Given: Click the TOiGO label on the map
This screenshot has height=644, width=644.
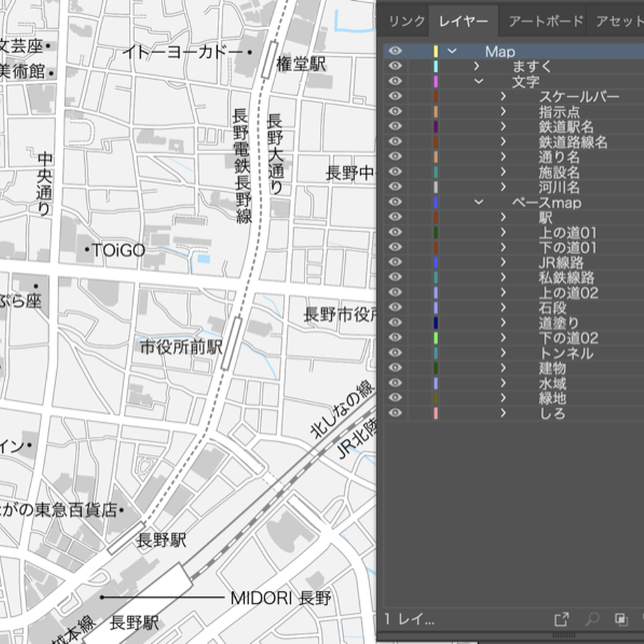Looking at the screenshot, I should 119,250.
